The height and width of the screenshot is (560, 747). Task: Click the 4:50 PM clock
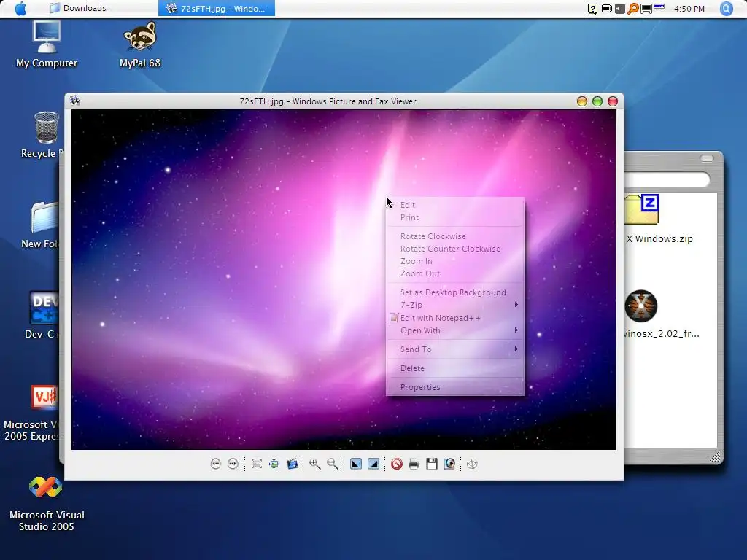[689, 9]
